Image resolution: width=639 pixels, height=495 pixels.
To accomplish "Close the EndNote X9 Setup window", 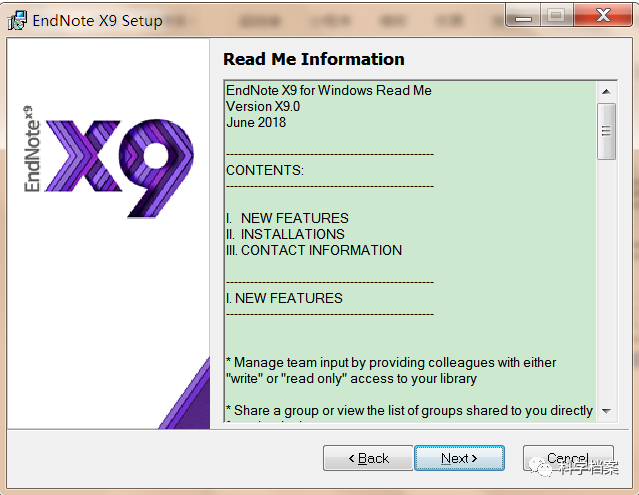I will click(x=603, y=15).
